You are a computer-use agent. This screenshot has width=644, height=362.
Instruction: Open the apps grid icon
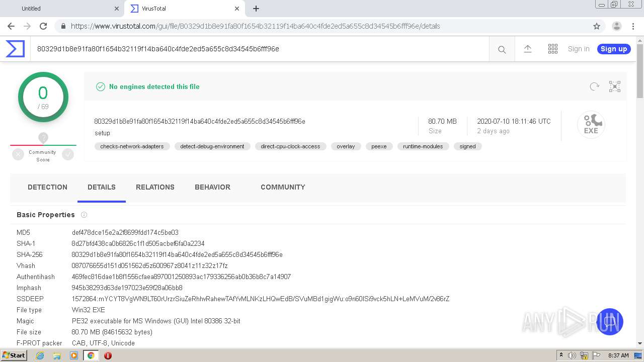pyautogui.click(x=553, y=49)
